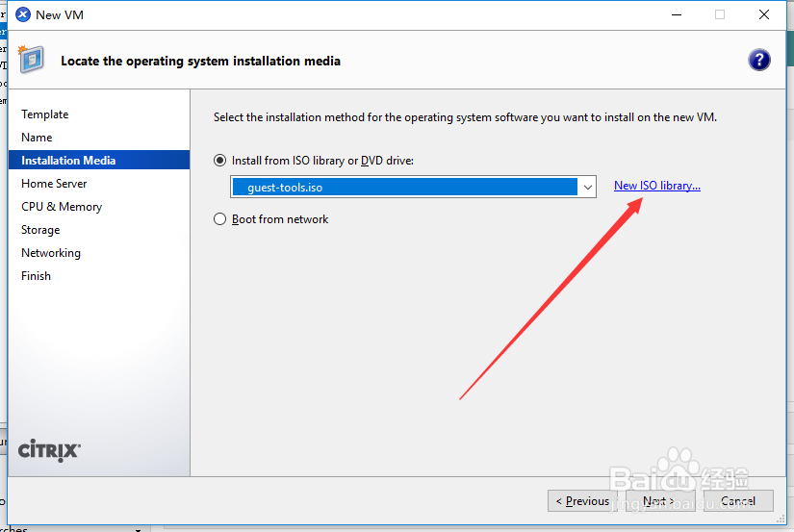Image resolution: width=794 pixels, height=532 pixels.
Task: Expand the ISO image dropdown arrow
Action: pos(587,188)
